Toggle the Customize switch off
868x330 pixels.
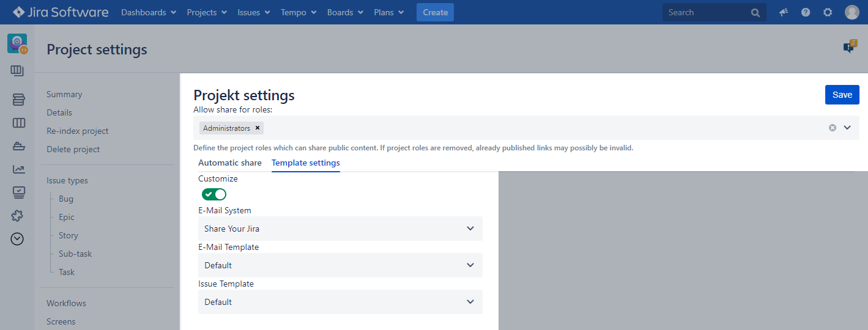pos(214,194)
